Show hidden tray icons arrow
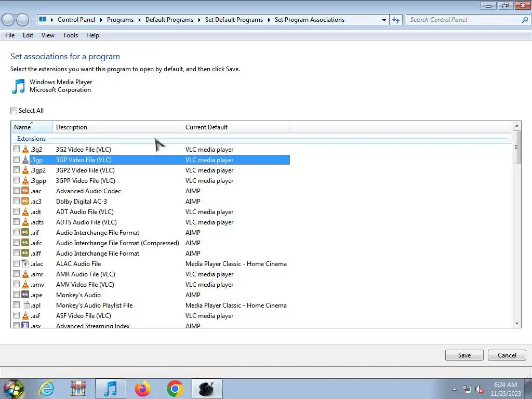The width and height of the screenshot is (532, 399). point(454,390)
